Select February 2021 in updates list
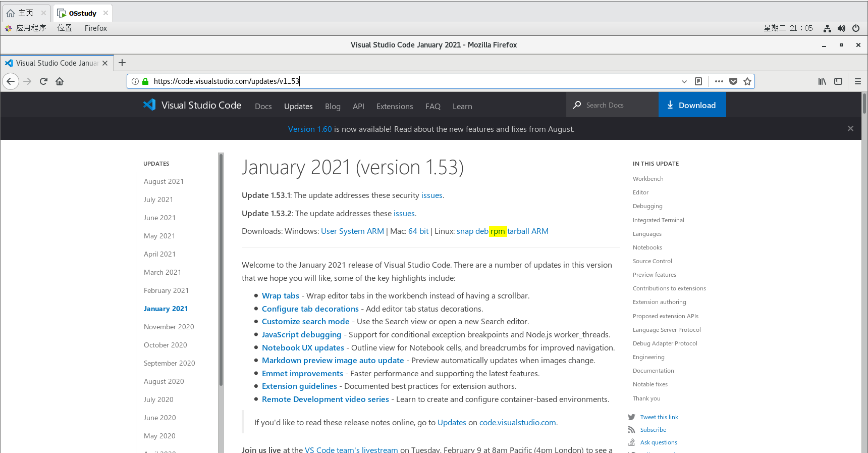This screenshot has width=868, height=453. coord(166,290)
